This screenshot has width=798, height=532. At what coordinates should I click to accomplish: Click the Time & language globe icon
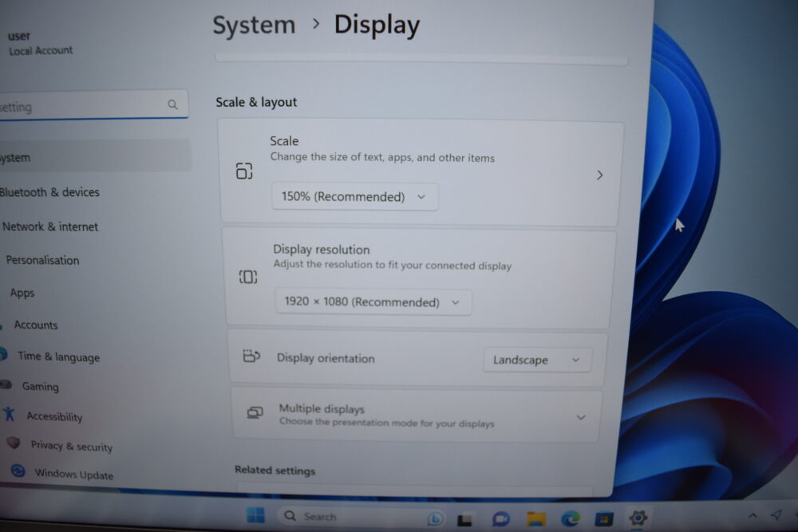coord(3,354)
